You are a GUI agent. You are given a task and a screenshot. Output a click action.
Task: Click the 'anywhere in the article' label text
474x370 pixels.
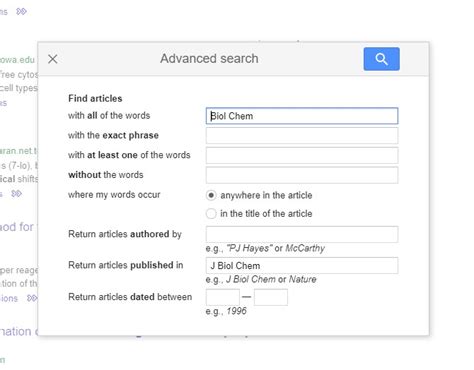point(266,195)
